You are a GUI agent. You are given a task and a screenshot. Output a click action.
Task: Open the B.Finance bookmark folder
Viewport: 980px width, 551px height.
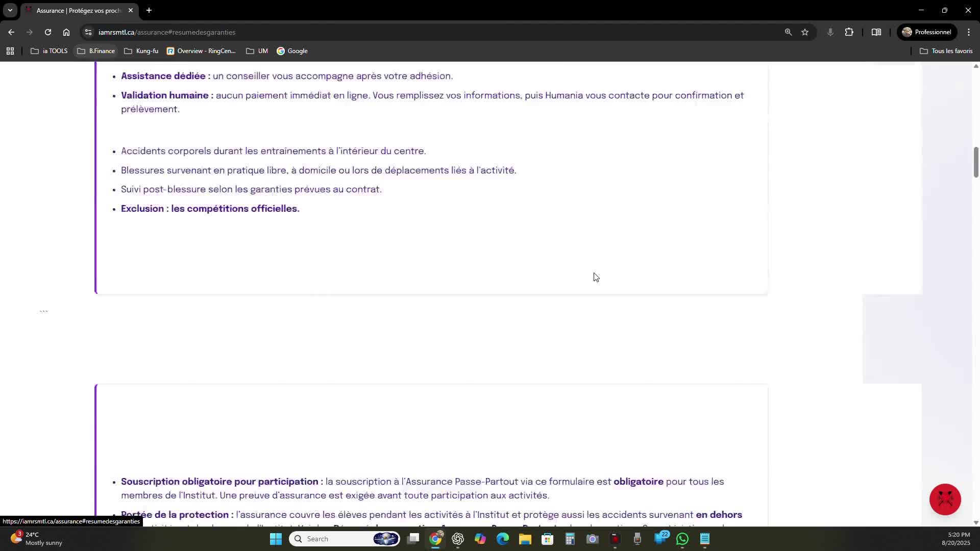click(x=96, y=51)
